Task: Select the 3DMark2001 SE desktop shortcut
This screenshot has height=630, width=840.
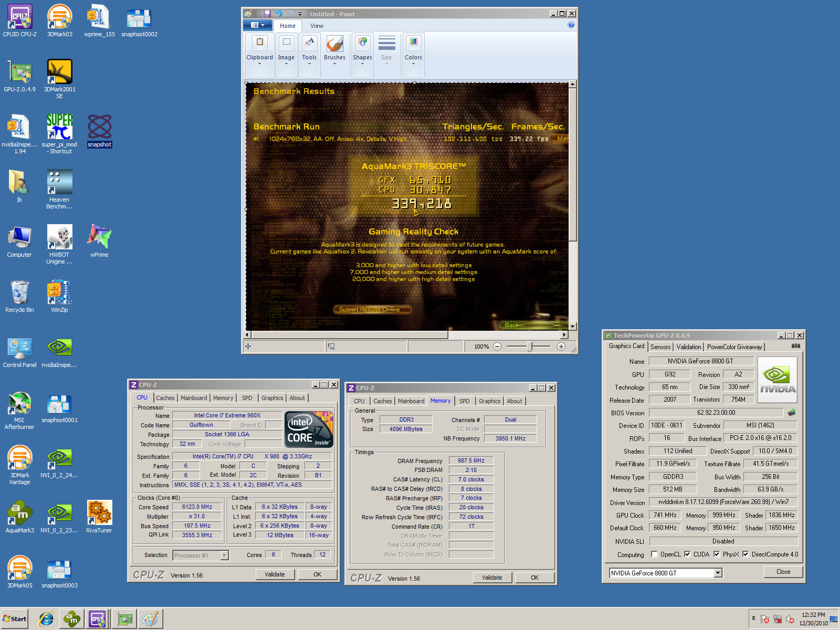Action: (x=59, y=79)
